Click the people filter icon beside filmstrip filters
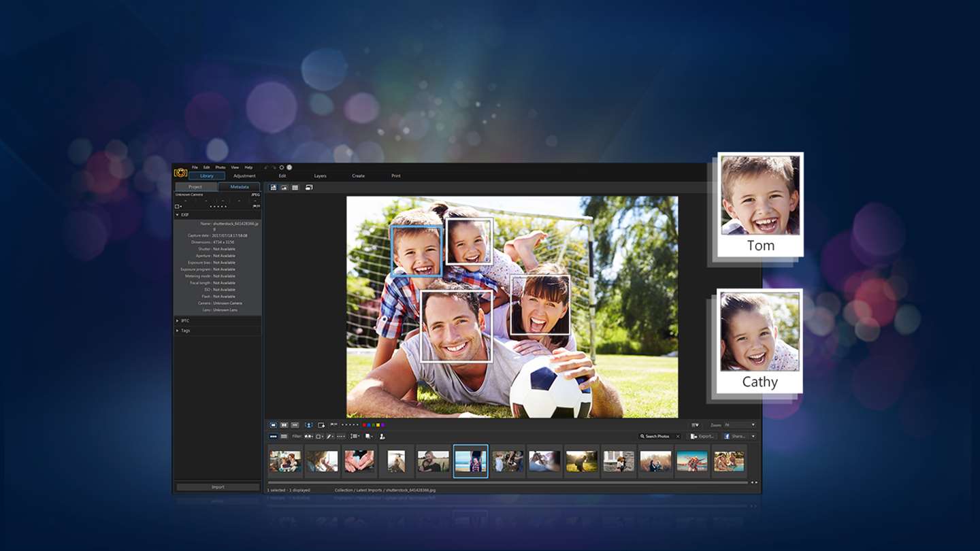The height and width of the screenshot is (551, 980). [x=382, y=436]
